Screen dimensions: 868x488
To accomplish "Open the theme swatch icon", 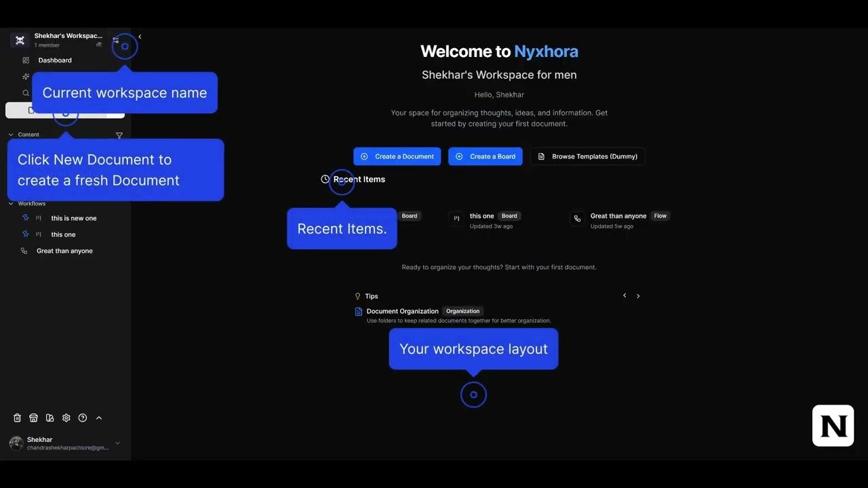I will [x=50, y=418].
